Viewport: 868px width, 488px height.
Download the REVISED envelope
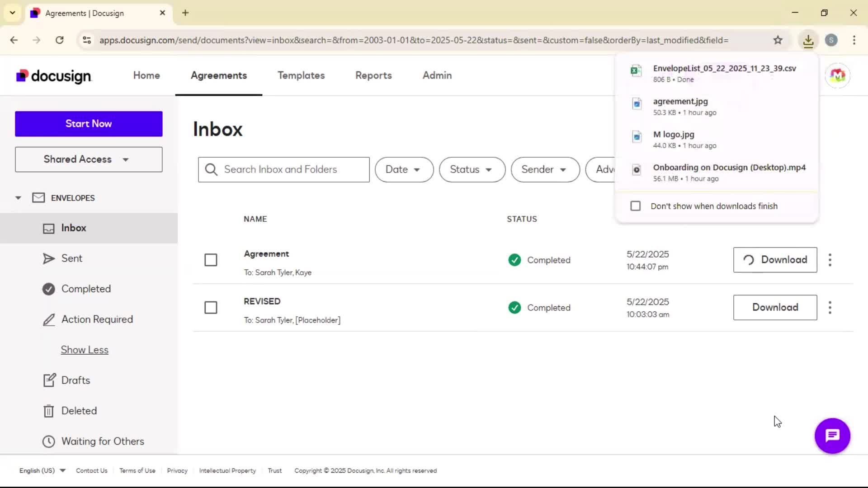[x=775, y=308]
